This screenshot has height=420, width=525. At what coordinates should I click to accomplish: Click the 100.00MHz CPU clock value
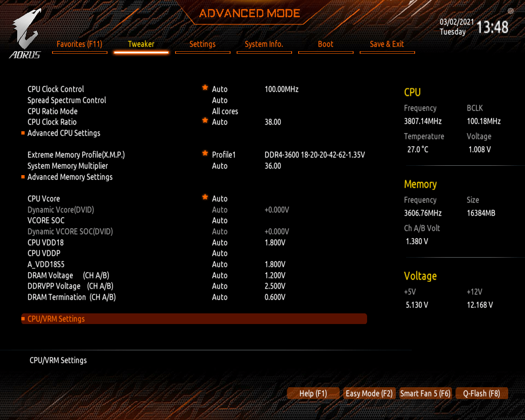point(282,89)
